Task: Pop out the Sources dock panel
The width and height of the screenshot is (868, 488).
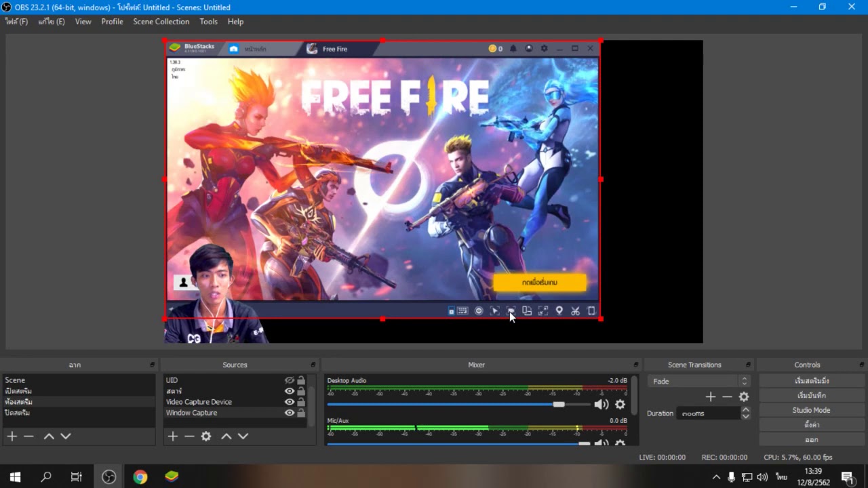Action: point(313,365)
